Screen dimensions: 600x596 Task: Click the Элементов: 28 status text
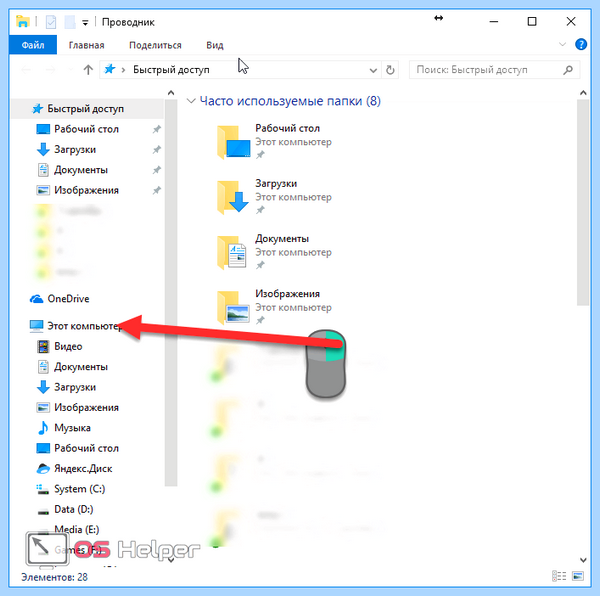(x=54, y=577)
